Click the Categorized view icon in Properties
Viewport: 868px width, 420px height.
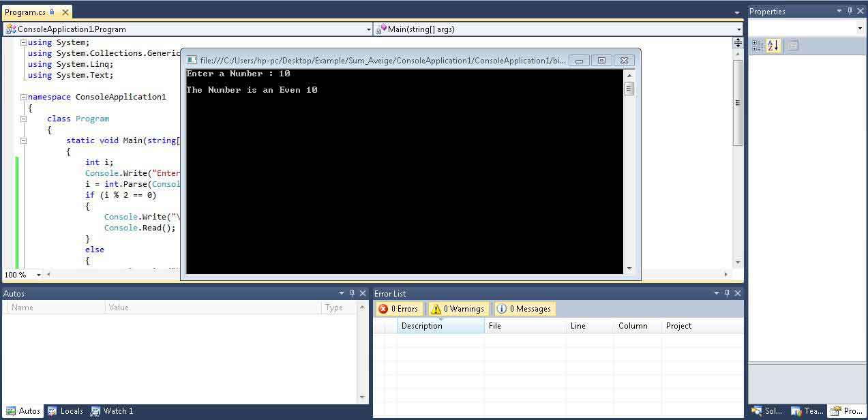[x=758, y=46]
